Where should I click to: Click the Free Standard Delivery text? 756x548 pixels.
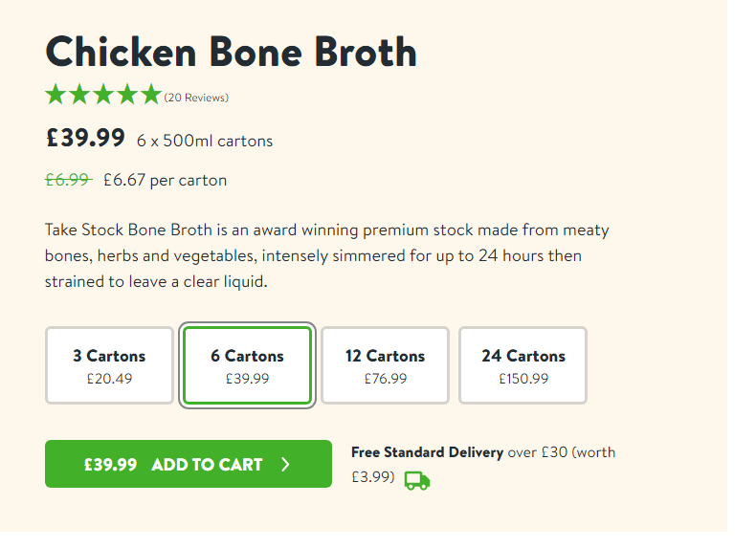pyautogui.click(x=427, y=452)
